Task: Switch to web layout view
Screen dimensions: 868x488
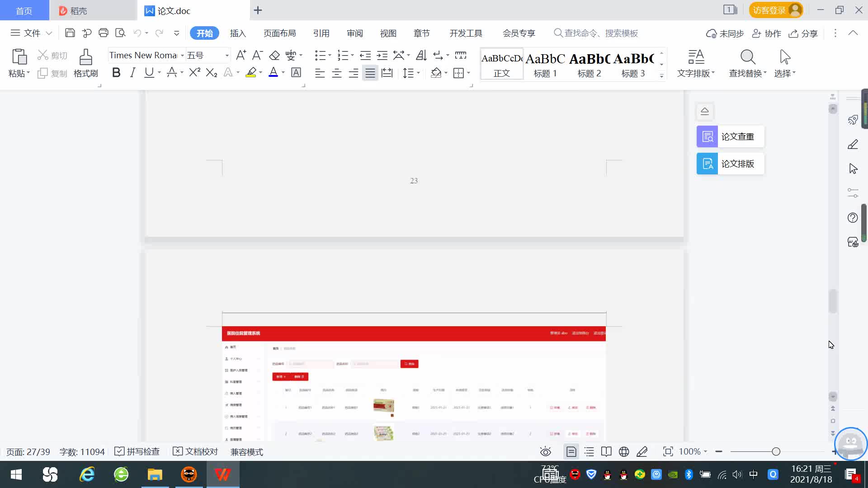Action: pyautogui.click(x=624, y=451)
